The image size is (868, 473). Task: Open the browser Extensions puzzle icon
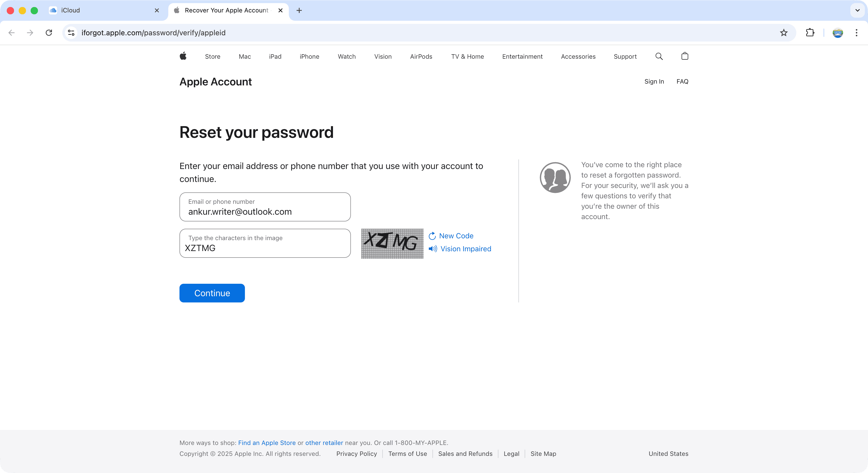tap(810, 33)
